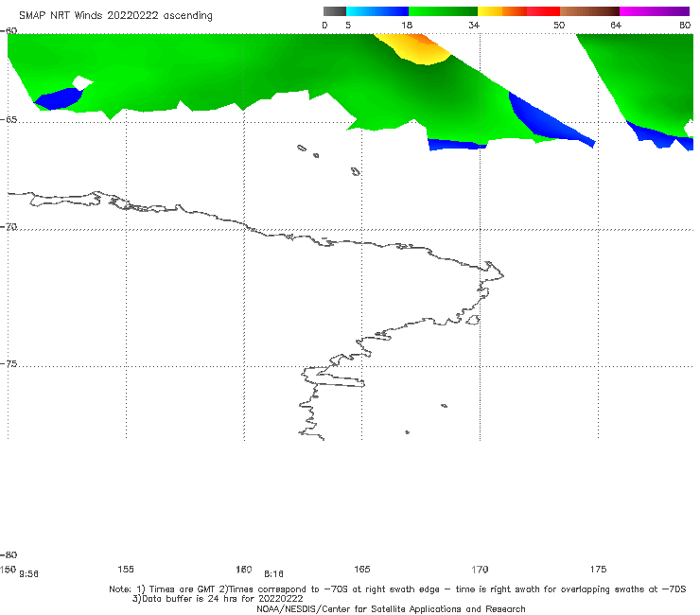Image resolution: width=700 pixels, height=615 pixels.
Task: Click the title 'SMAP NRT Winds 20220222 ascending'
Action: (x=115, y=16)
